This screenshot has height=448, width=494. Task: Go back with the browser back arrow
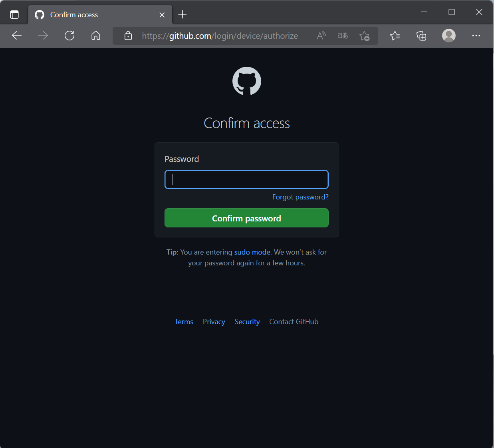tap(17, 36)
